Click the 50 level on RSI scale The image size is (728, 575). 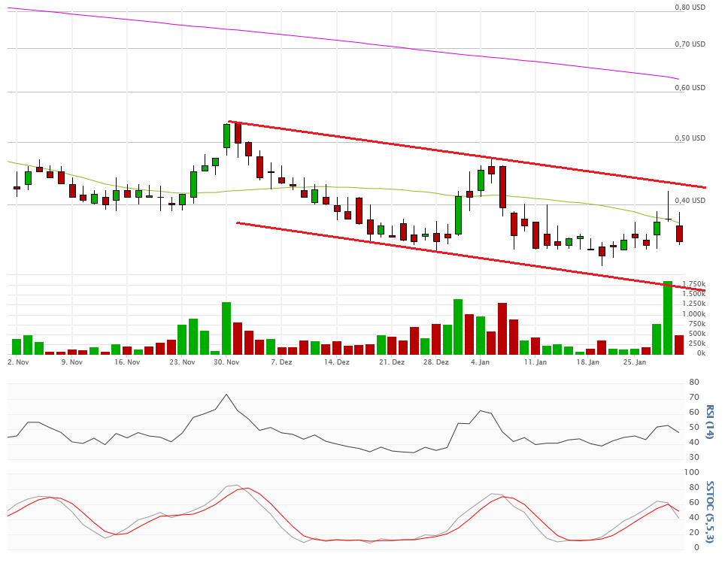point(694,428)
